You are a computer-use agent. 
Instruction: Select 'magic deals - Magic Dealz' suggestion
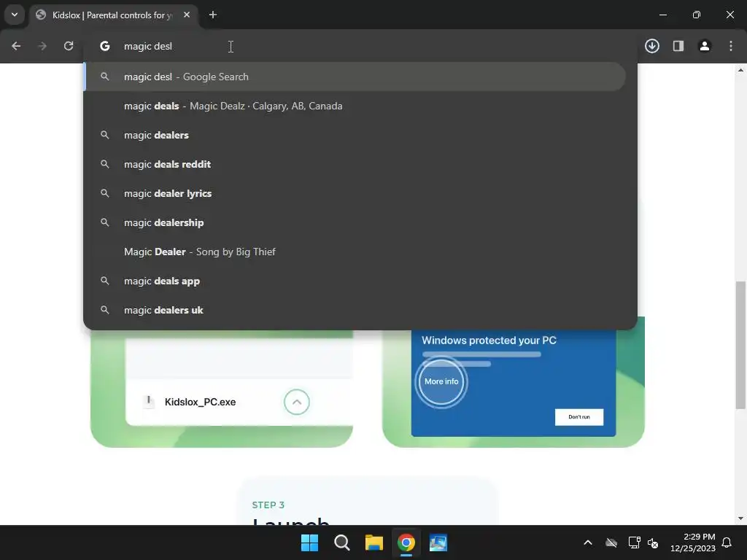point(355,106)
